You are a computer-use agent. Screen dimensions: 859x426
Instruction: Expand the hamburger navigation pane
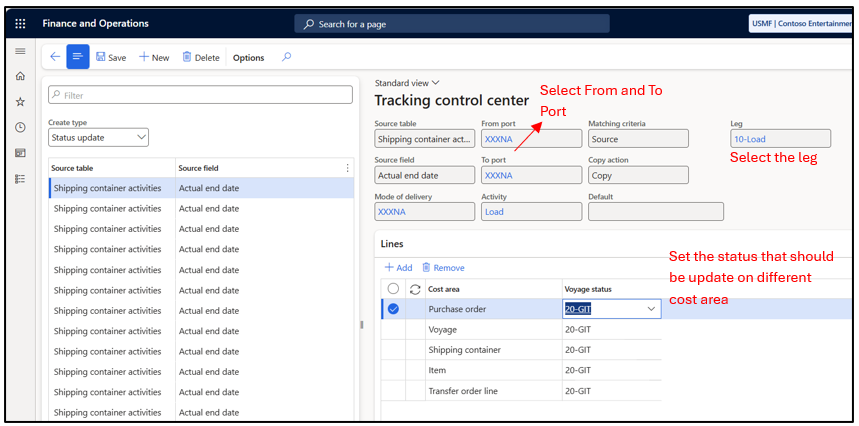(20, 51)
